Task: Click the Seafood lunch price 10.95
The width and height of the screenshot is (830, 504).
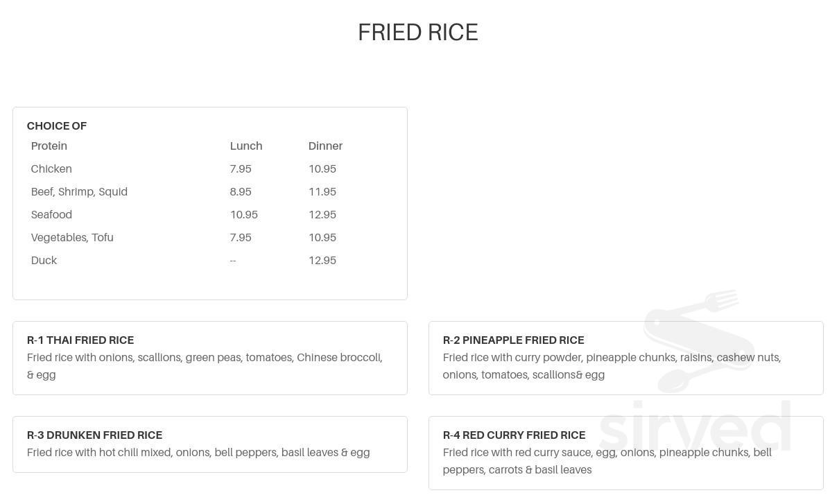Action: click(x=244, y=215)
